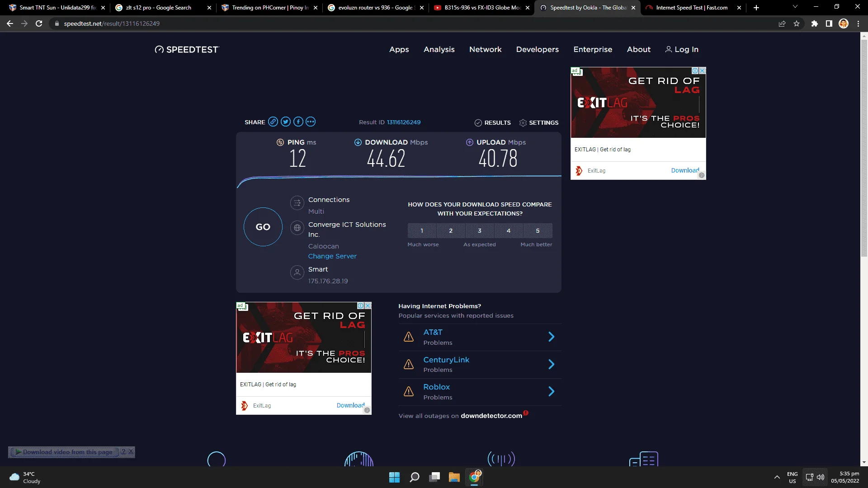
Task: Bookmark this page with the star
Action: coord(797,23)
